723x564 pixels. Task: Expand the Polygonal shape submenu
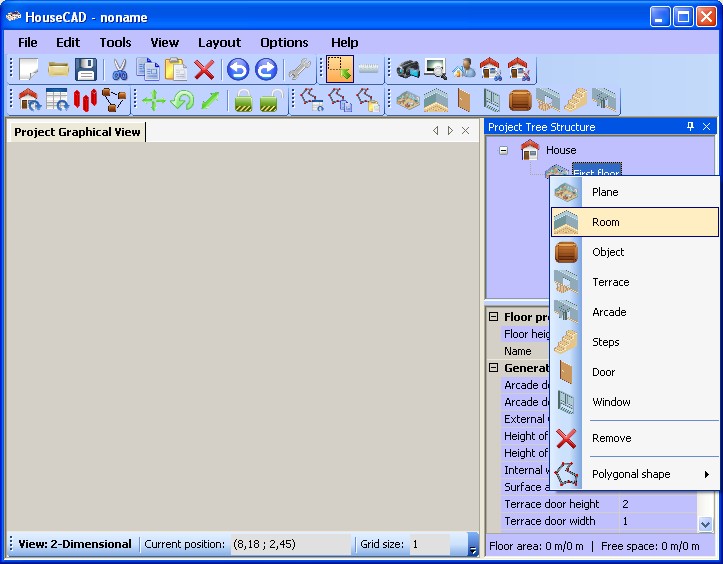point(635,474)
